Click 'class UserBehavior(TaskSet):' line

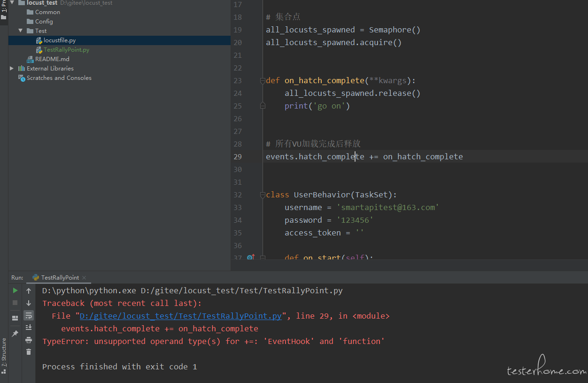[332, 195]
